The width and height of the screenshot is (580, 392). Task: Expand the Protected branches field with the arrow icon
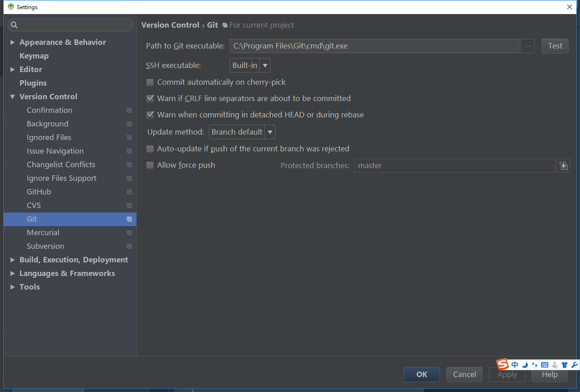pos(563,165)
